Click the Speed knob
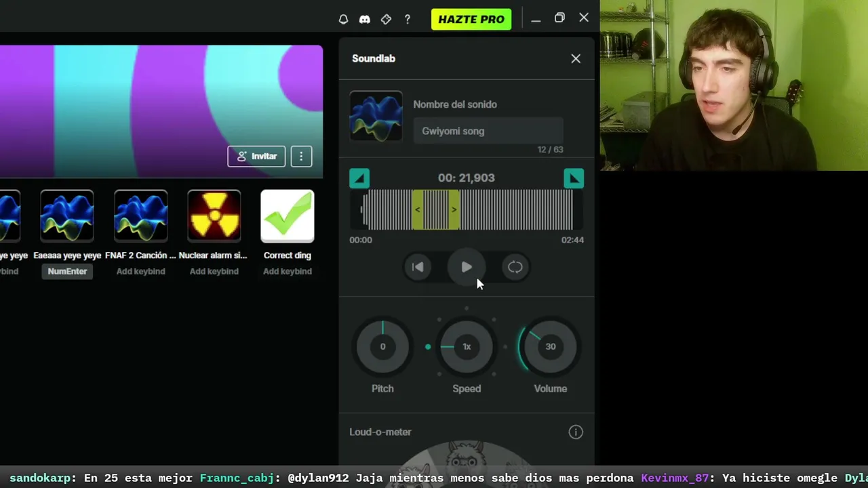 (467, 346)
